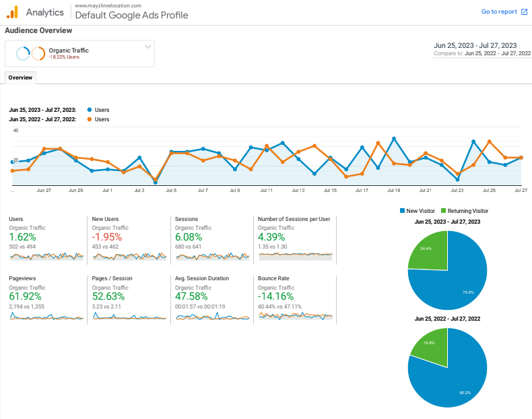This screenshot has width=532, height=419.
Task: Click the blue New Visitor legend swatch
Action: click(x=402, y=211)
